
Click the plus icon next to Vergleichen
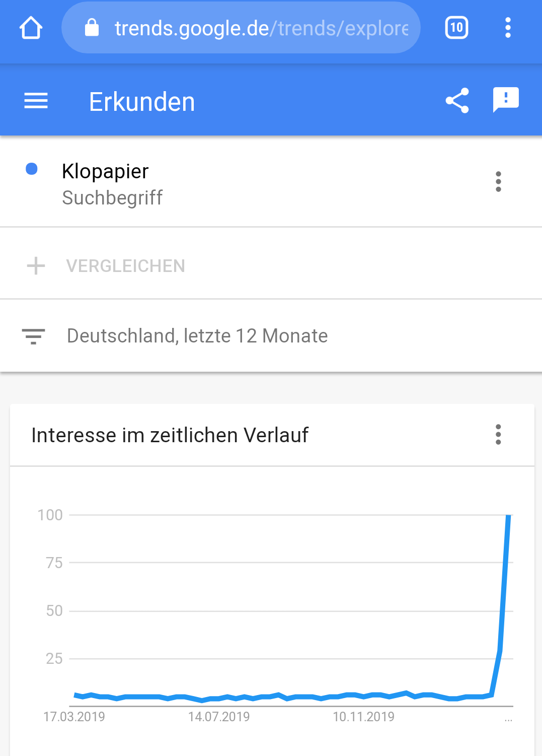coord(36,265)
